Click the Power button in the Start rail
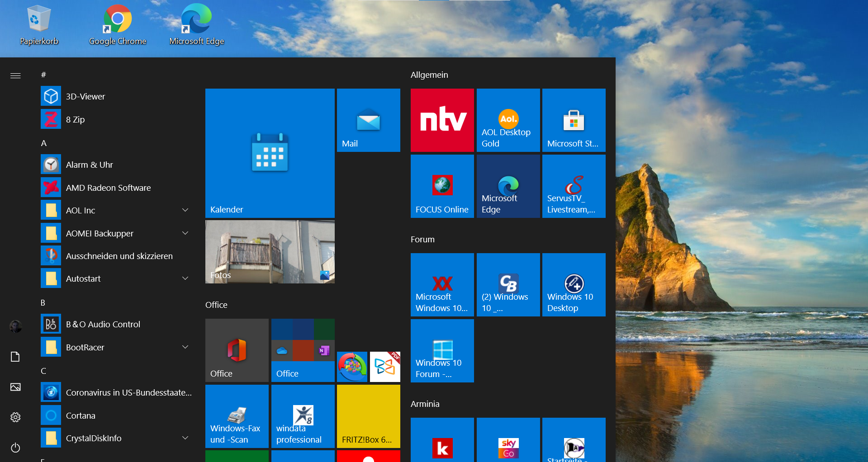This screenshot has width=868, height=462. 15,448
